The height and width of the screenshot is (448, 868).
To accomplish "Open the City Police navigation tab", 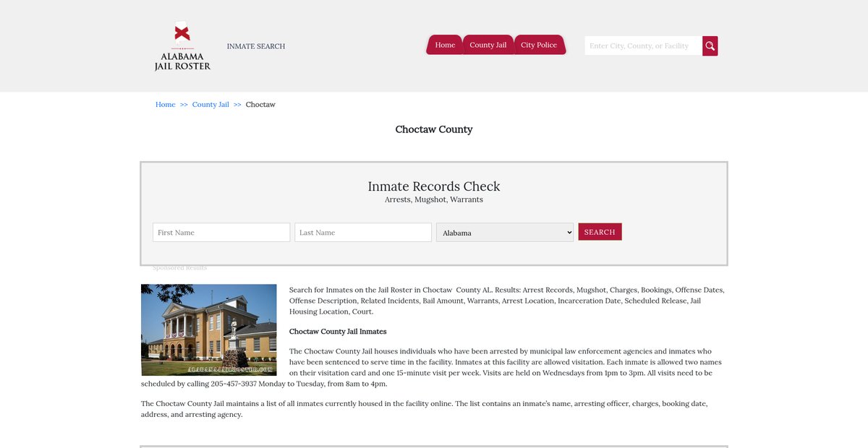I will point(539,45).
